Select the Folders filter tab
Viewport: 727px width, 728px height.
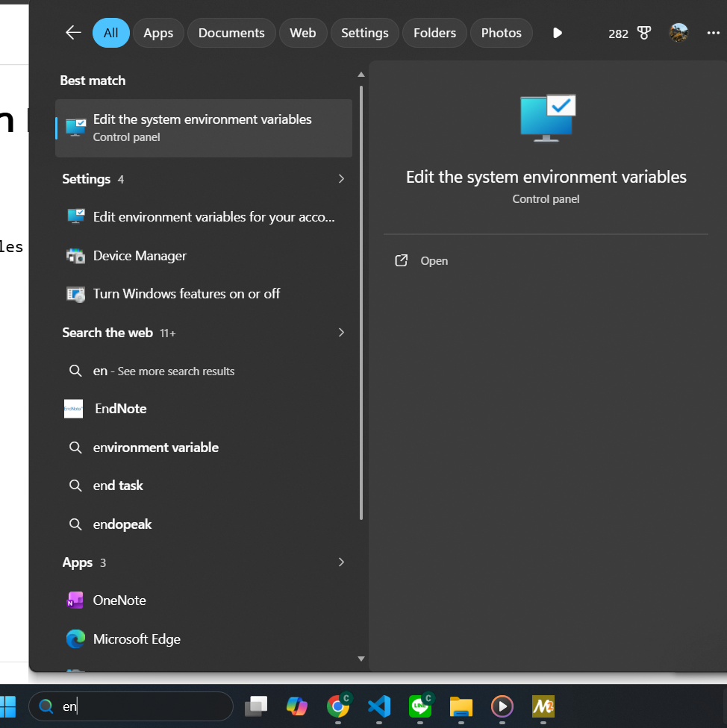click(x=434, y=33)
